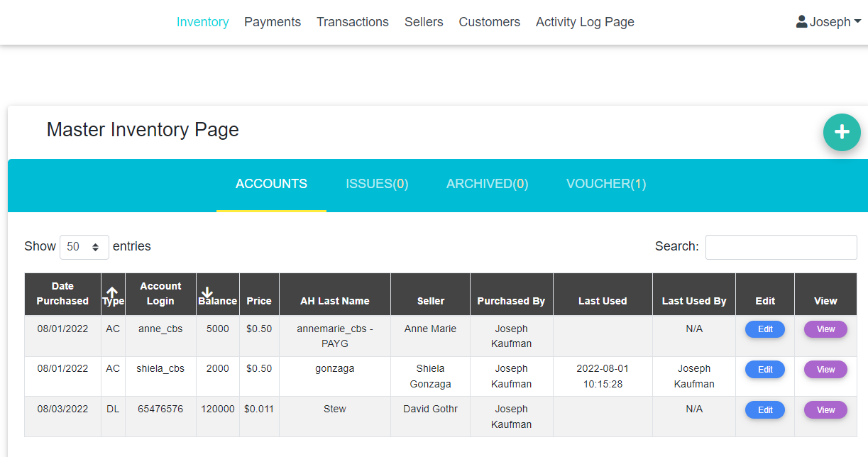Screen dimensions: 868x457
Task: Sort ascending using Type column arrow
Action: click(x=112, y=292)
